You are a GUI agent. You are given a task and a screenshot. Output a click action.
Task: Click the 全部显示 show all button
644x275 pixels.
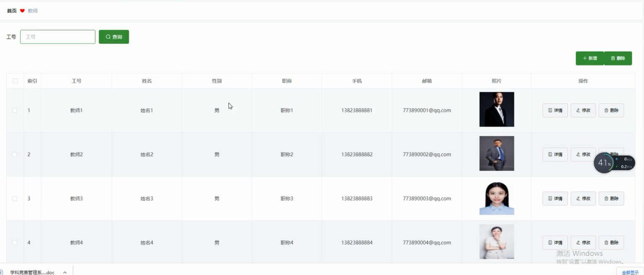click(x=629, y=272)
